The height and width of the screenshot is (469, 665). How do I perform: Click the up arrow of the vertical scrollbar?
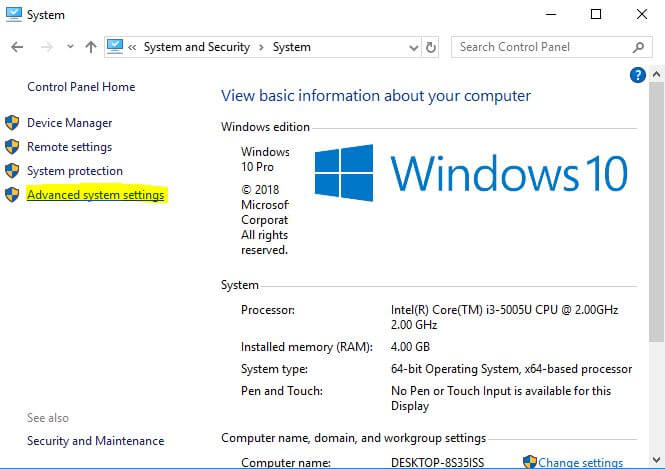pyautogui.click(x=657, y=75)
